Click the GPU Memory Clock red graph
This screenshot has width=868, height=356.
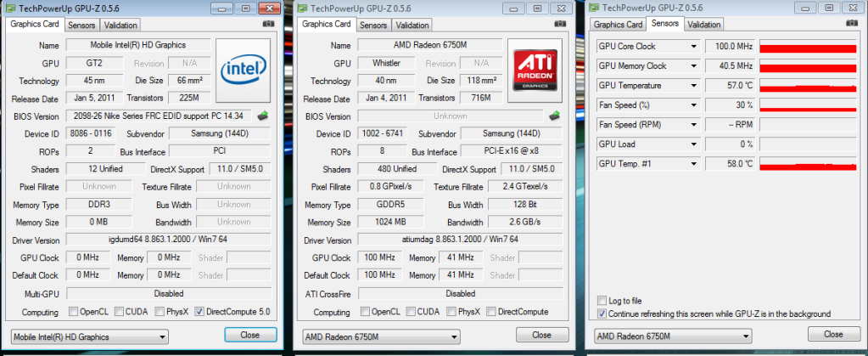(x=809, y=66)
